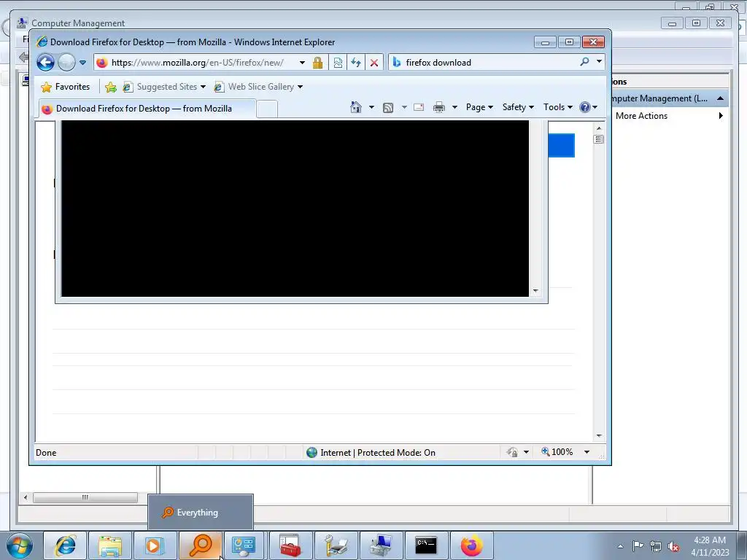747x560 pixels.
Task: Open the network tray icon
Action: (x=656, y=546)
